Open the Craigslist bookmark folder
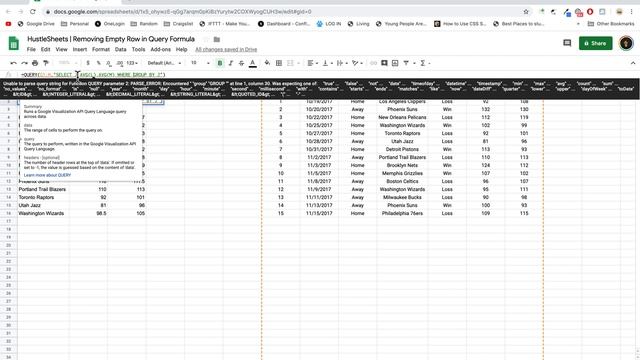The image size is (640, 360). coord(178,24)
